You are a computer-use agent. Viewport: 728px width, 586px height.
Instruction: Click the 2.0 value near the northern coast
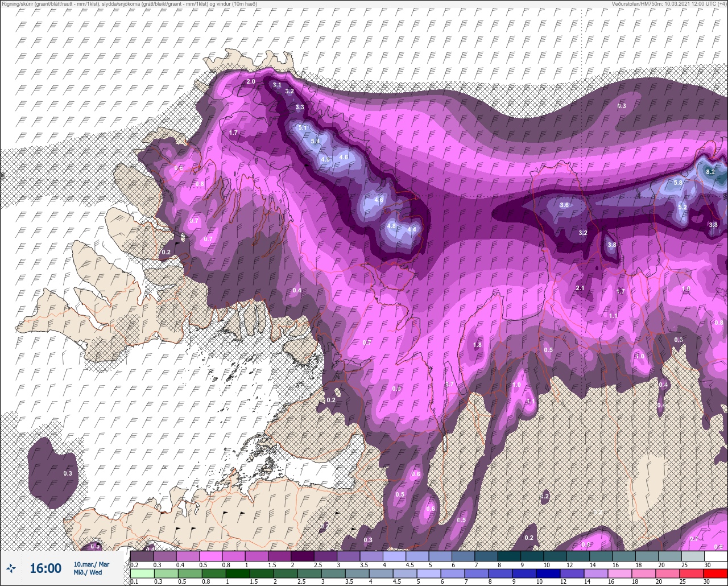(251, 82)
